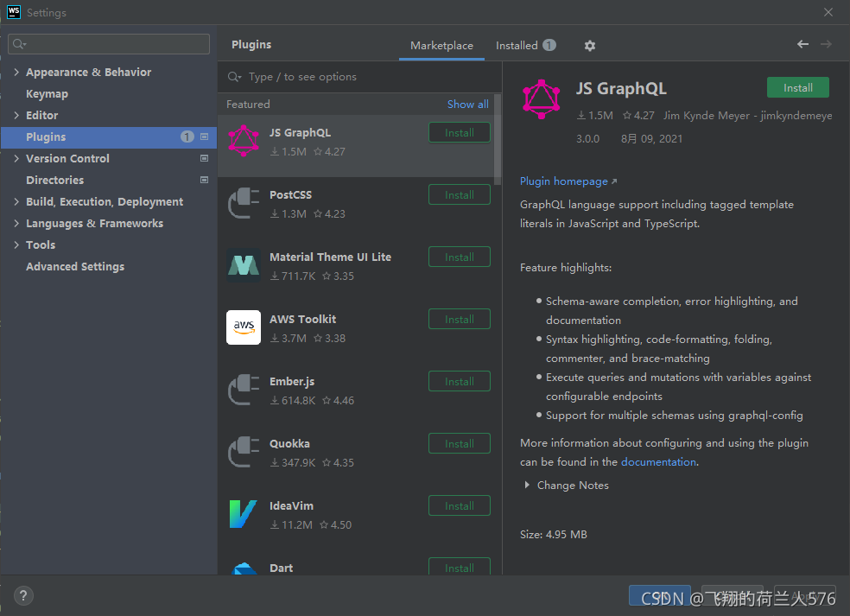
Task: Select the PostCSS plugin name
Action: (290, 194)
